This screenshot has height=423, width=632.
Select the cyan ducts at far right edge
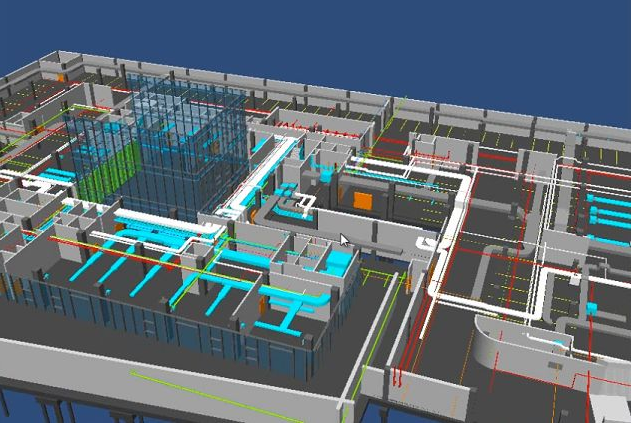click(x=608, y=212)
